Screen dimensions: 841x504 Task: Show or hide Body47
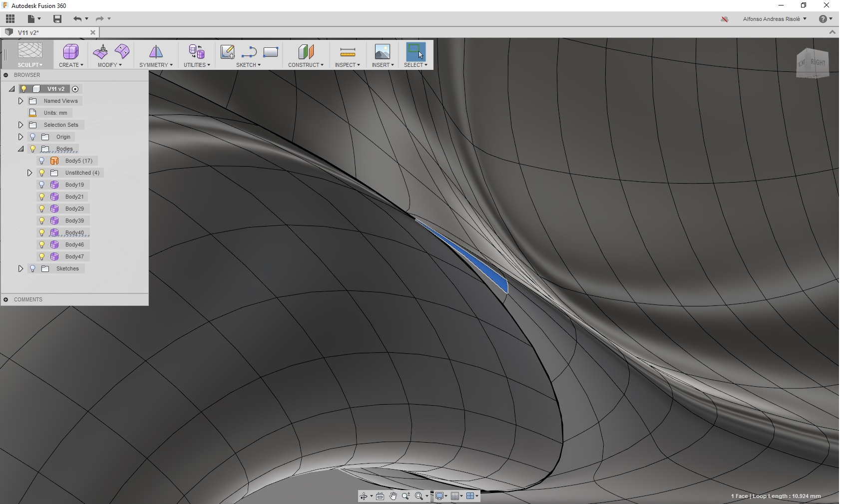pos(41,256)
